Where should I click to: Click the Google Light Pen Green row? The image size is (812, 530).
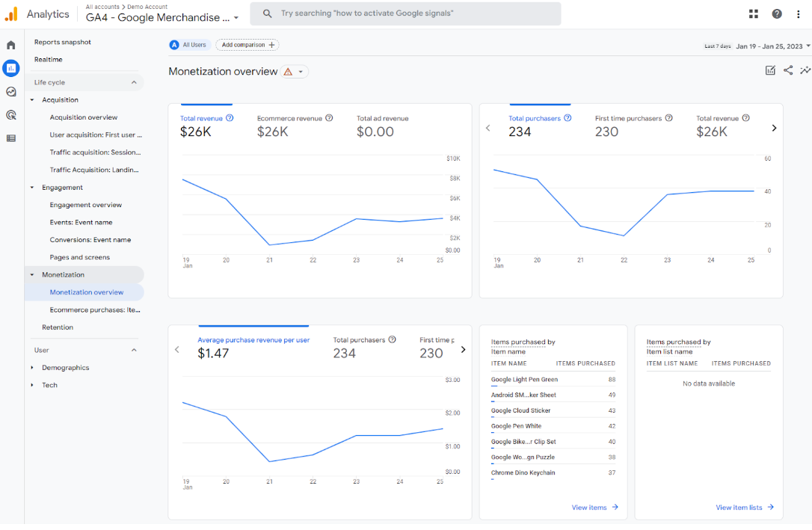point(553,380)
